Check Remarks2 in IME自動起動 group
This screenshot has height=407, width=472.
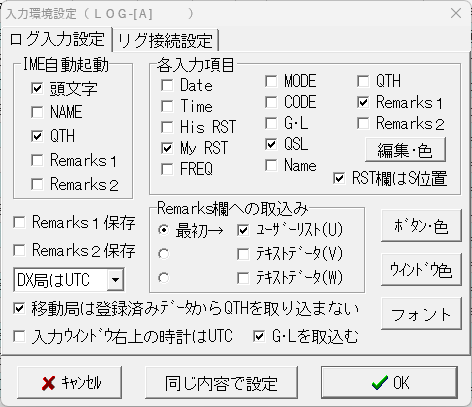(x=37, y=184)
